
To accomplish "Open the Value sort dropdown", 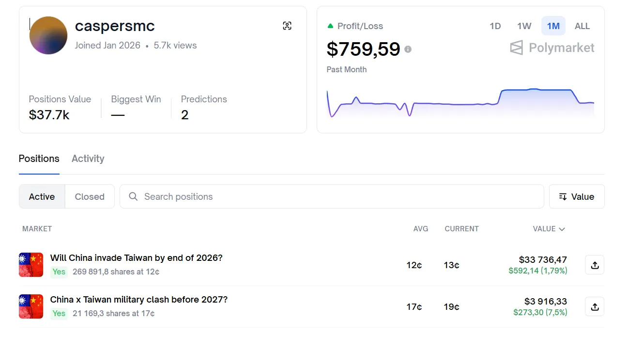I will click(x=577, y=196).
